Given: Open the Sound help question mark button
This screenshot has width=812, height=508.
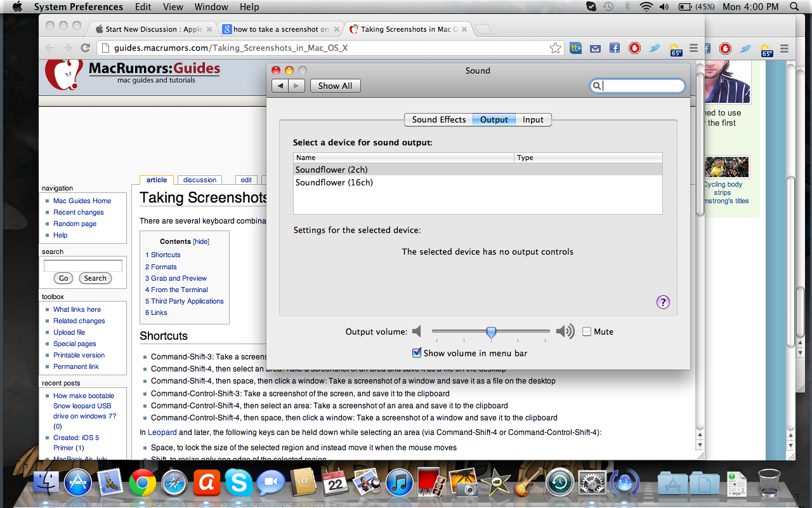Looking at the screenshot, I should (x=663, y=302).
